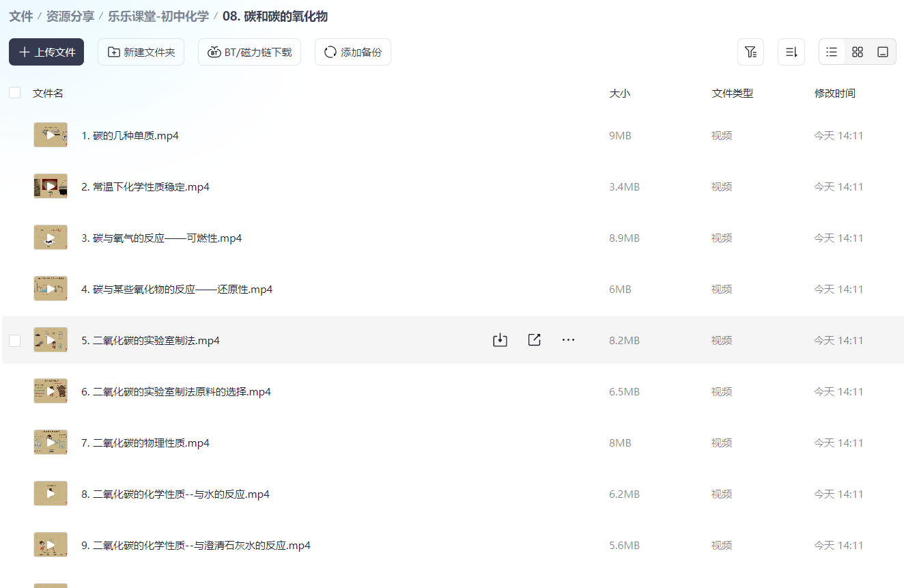
Task: Open the filter icon in the toolbar
Action: click(750, 51)
